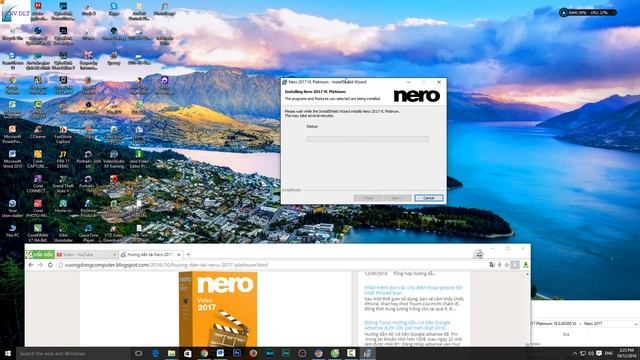Show hidden system tray icons
Image resolution: width=640 pixels, height=360 pixels.
click(575, 353)
